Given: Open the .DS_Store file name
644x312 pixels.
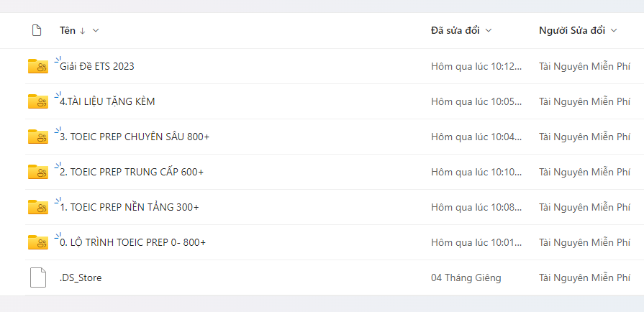Looking at the screenshot, I should [81, 277].
